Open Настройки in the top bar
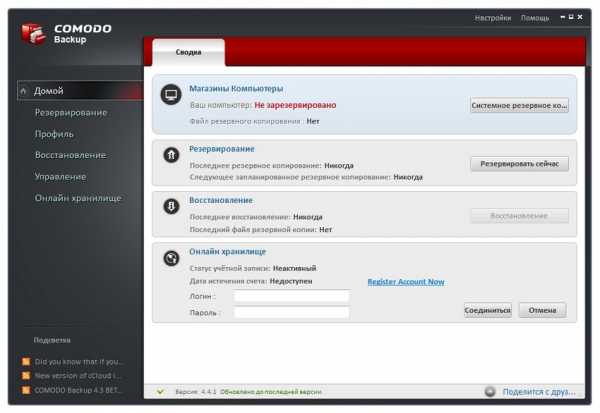This screenshot has width=600, height=413. point(493,18)
